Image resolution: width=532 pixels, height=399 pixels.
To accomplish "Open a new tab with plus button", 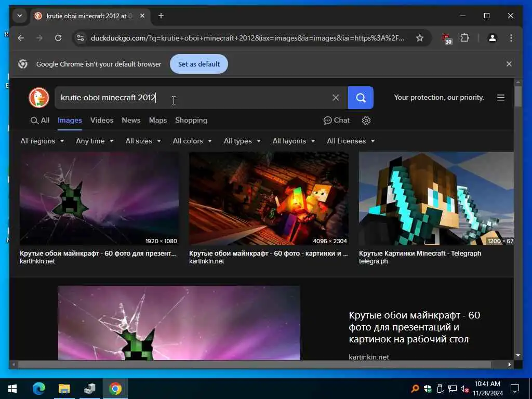I will coord(161,16).
